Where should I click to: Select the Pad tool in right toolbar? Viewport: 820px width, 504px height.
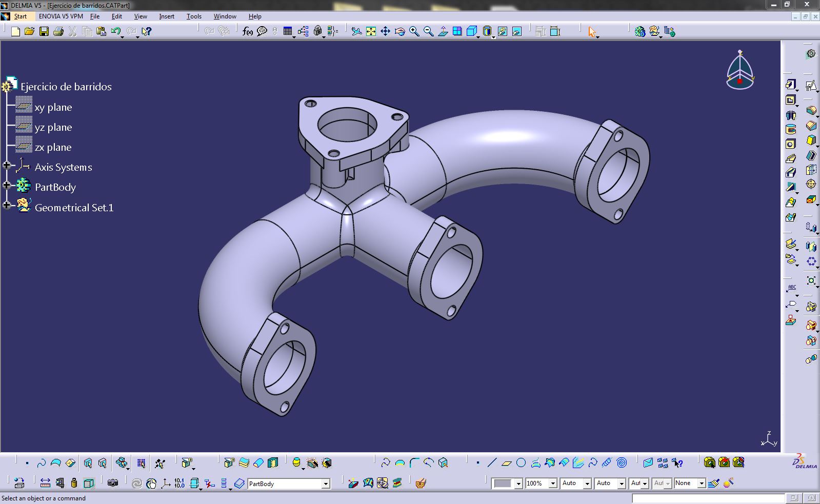[791, 85]
